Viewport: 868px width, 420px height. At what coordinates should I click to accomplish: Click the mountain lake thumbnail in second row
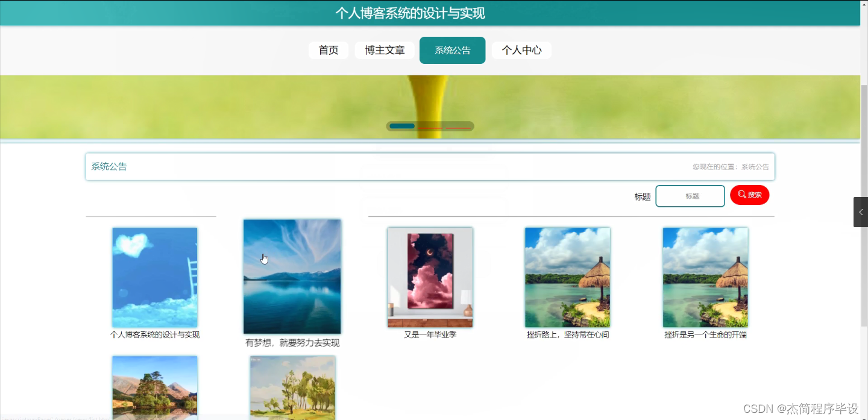pyautogui.click(x=154, y=388)
